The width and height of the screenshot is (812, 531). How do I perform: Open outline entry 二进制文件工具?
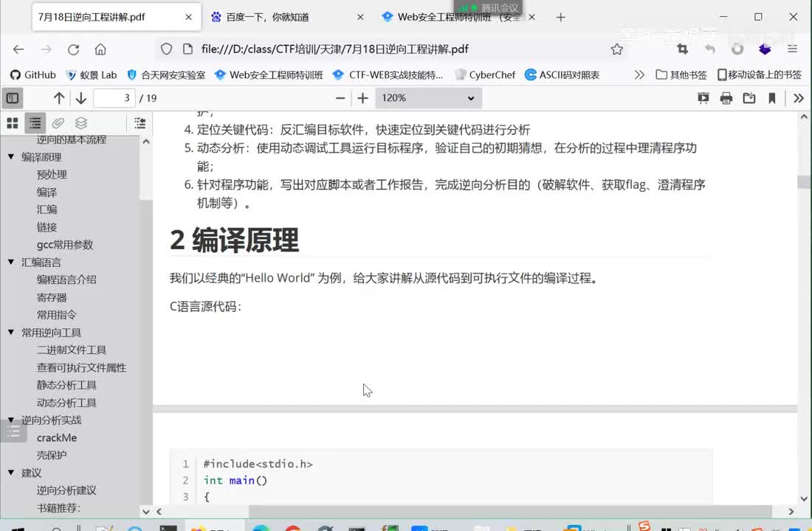[72, 350]
